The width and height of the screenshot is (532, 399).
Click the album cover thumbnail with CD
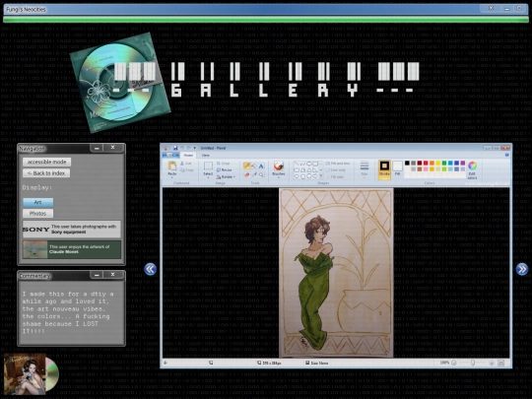pyautogui.click(x=31, y=374)
